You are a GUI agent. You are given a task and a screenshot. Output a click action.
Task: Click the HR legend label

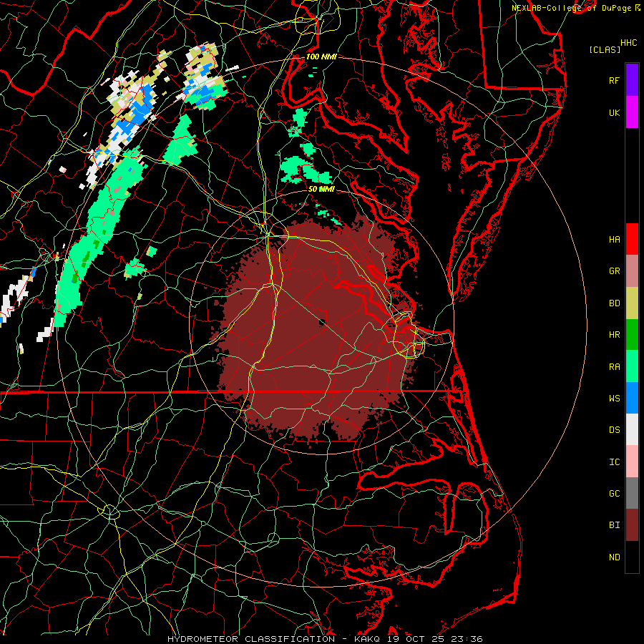(x=614, y=335)
